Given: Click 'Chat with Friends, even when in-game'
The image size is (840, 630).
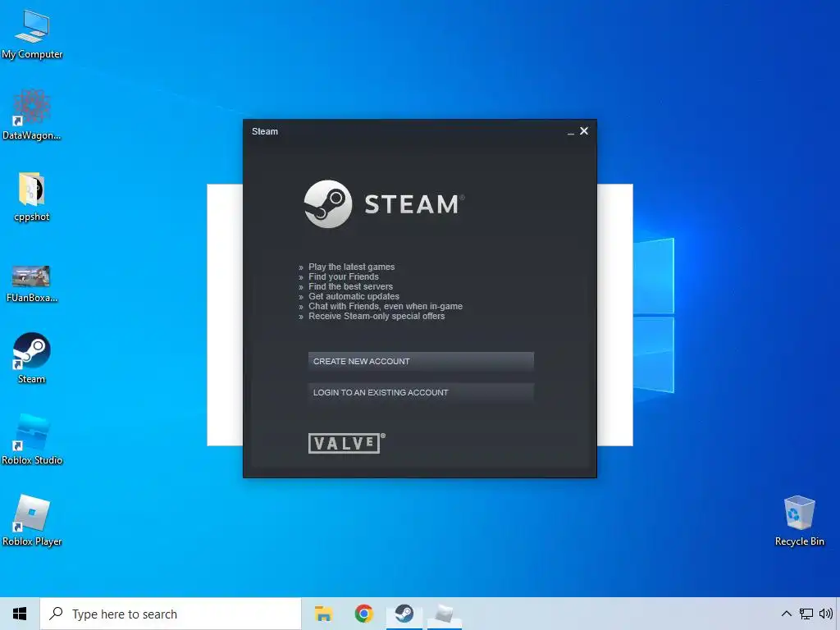Looking at the screenshot, I should pos(386,307).
